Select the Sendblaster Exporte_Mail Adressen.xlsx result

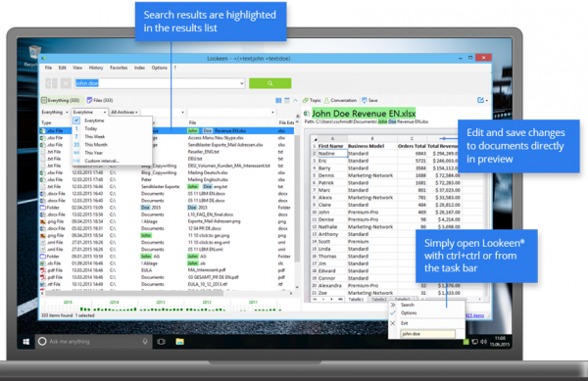(x=167, y=145)
